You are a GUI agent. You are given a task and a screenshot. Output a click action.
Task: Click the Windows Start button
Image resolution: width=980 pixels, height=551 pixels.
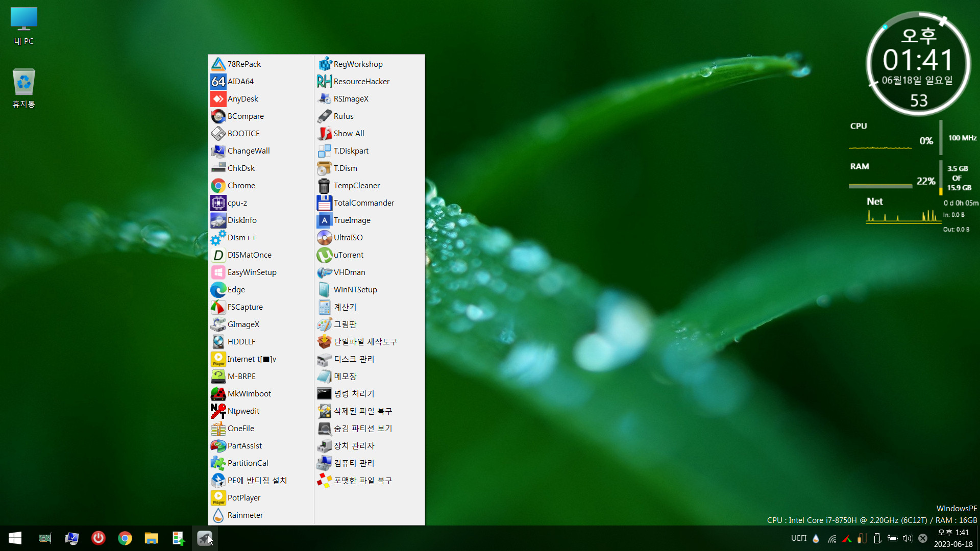[15, 538]
